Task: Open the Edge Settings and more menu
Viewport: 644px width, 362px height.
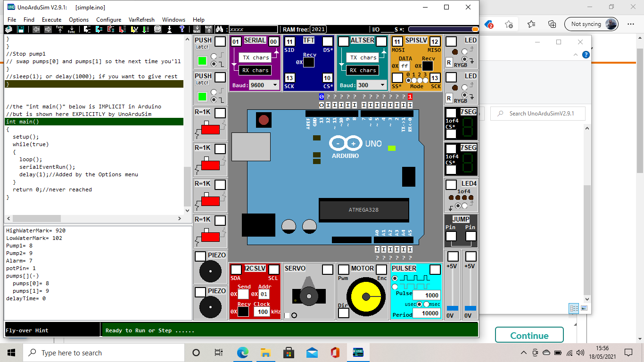Action: pos(631,24)
